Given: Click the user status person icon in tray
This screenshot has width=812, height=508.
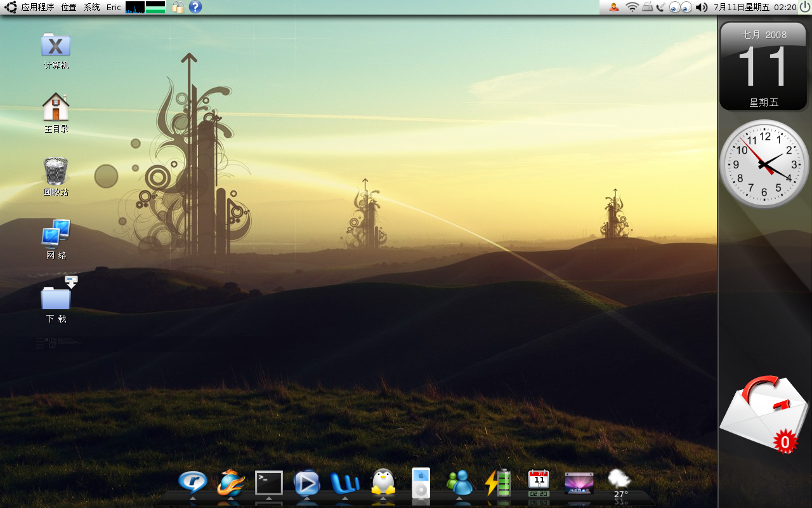Looking at the screenshot, I should (x=614, y=7).
